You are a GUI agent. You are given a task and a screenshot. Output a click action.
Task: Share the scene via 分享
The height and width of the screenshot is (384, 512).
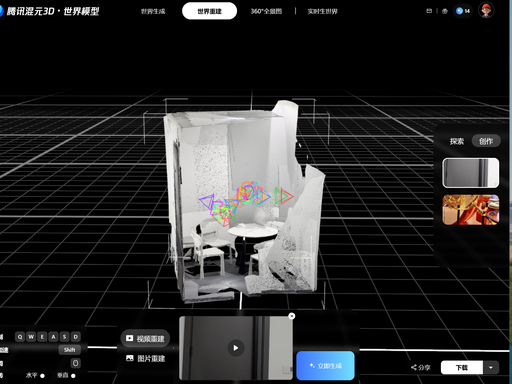(x=421, y=367)
